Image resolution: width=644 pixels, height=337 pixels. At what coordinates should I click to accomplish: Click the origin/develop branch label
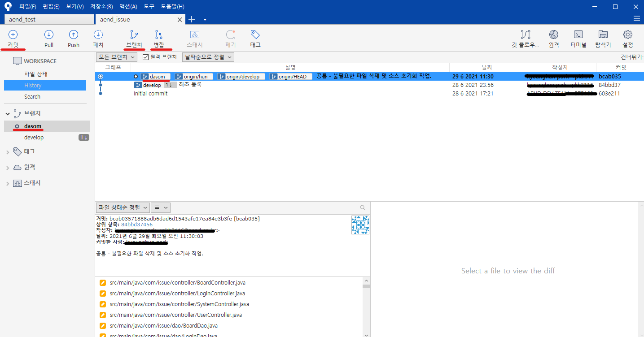click(241, 77)
